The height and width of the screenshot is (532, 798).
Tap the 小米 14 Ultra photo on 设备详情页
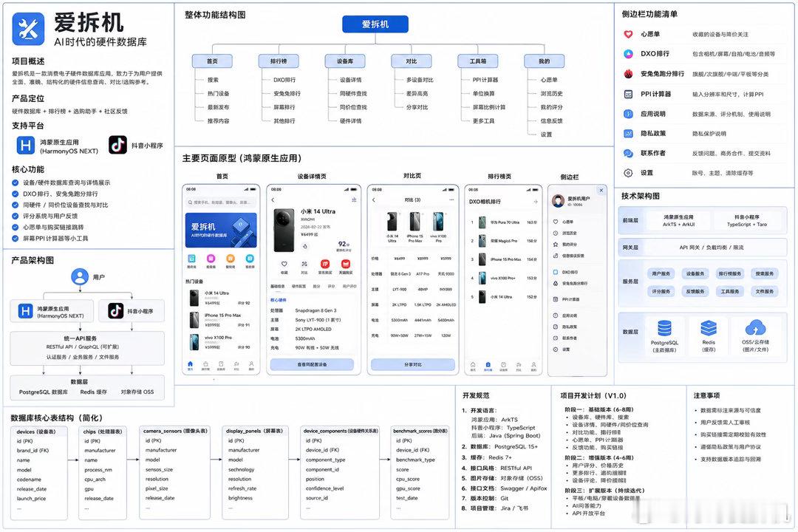tap(284, 230)
